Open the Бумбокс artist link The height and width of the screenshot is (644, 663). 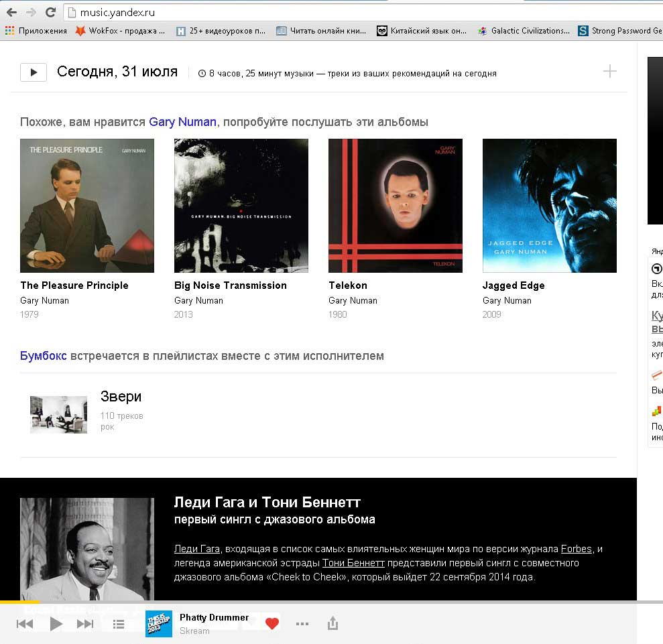point(43,356)
